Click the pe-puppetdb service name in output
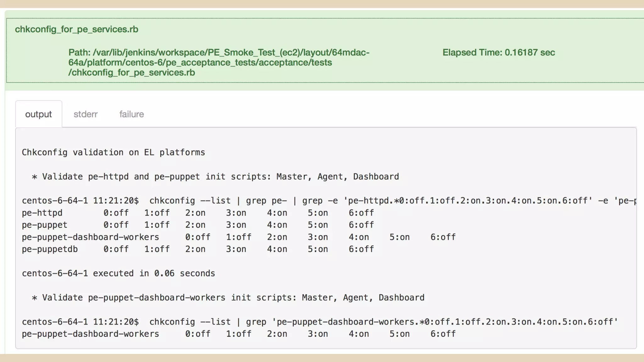The width and height of the screenshot is (644, 362). point(50,249)
